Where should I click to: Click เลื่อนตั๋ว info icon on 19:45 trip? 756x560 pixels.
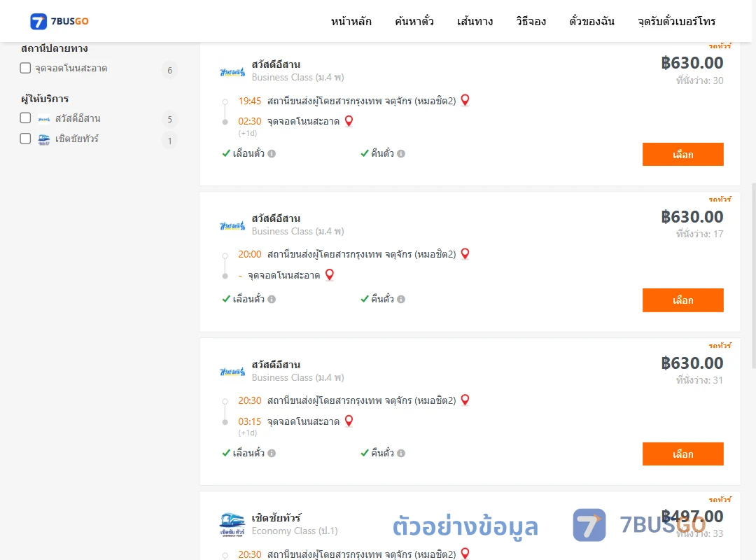(x=272, y=154)
